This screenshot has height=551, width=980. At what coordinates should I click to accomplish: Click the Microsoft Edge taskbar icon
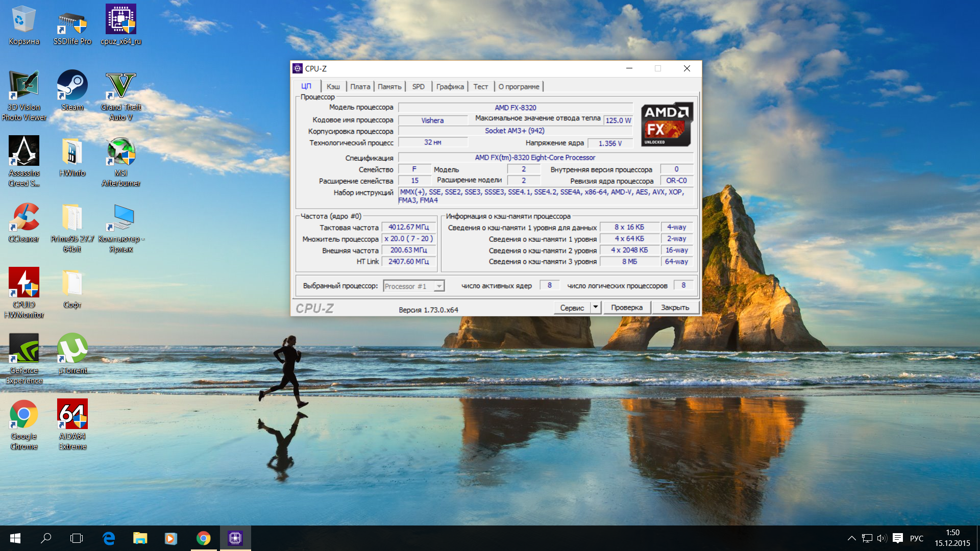coord(109,538)
